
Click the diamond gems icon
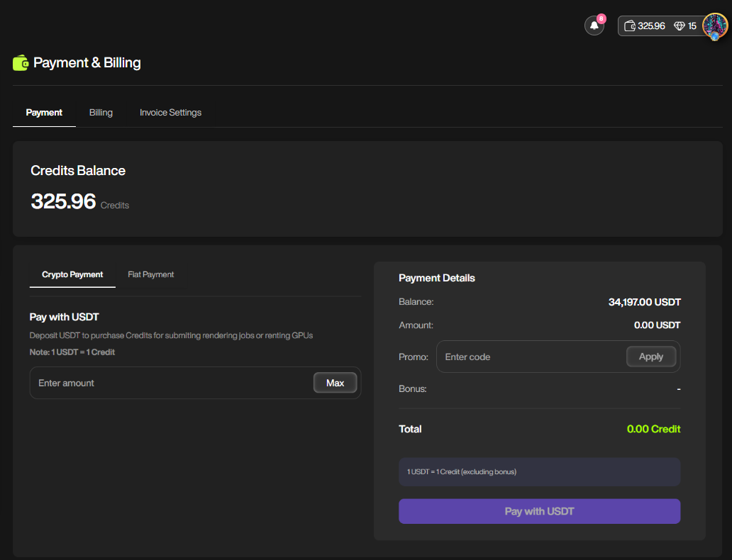click(680, 26)
